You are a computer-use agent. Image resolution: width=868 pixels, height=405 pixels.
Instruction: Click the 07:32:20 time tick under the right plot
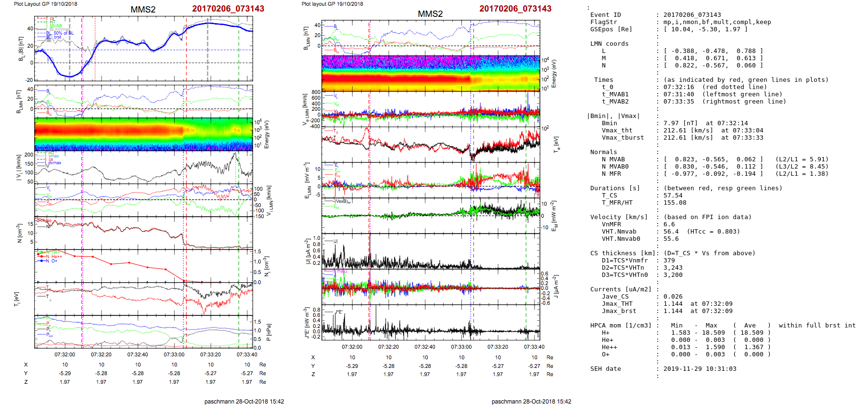388,347
